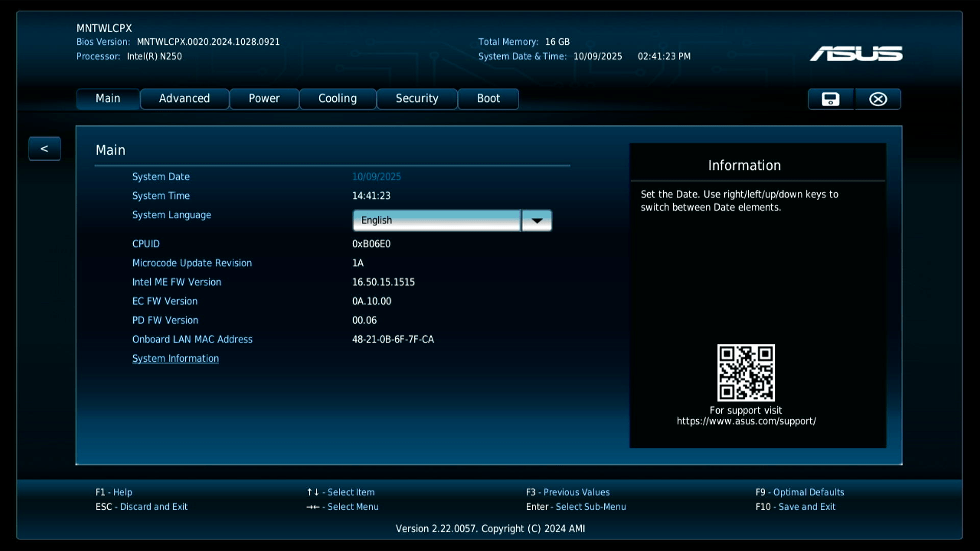Click the ASUS logo
The image size is (980, 551).
[856, 54]
